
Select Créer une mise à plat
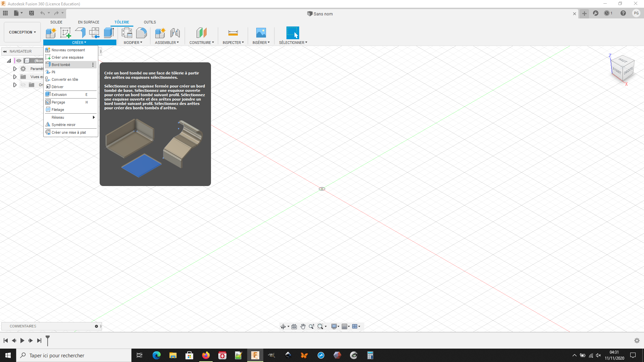68,132
